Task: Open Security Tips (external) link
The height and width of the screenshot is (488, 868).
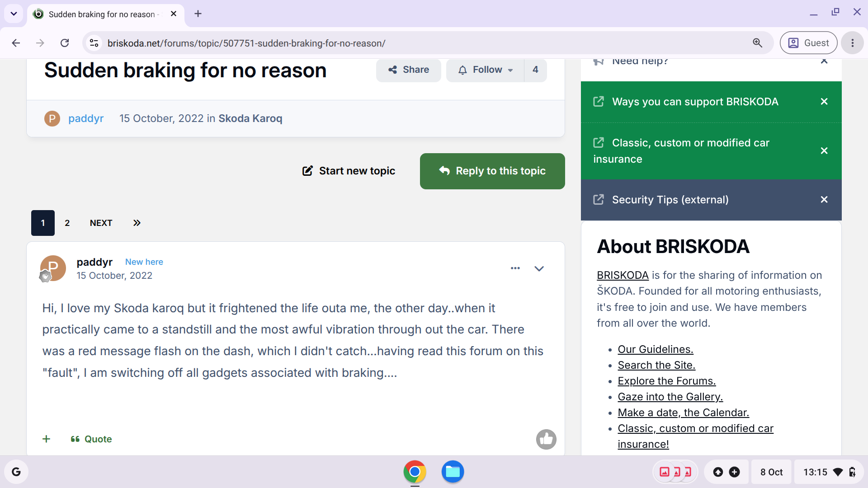Action: [x=670, y=200]
